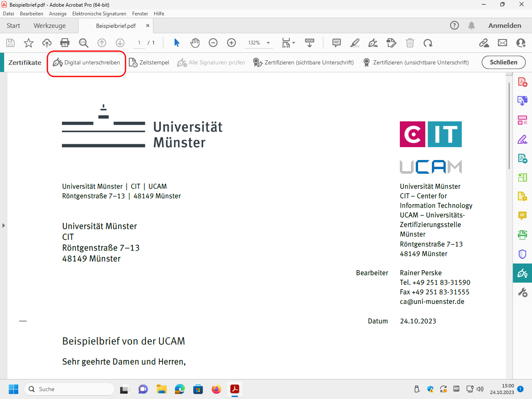Choose the arrow selection tool
The width and height of the screenshot is (532, 399).
pos(177,43)
